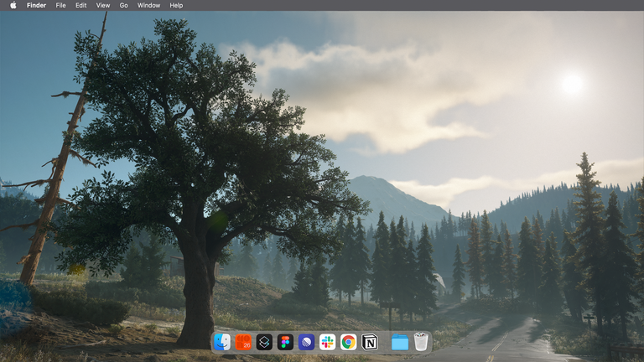
Task: Launch Notion from the Dock
Action: (369, 342)
